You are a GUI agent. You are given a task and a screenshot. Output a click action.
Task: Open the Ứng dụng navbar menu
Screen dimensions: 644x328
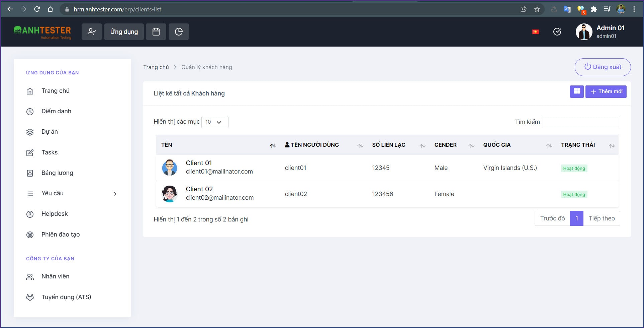(124, 32)
